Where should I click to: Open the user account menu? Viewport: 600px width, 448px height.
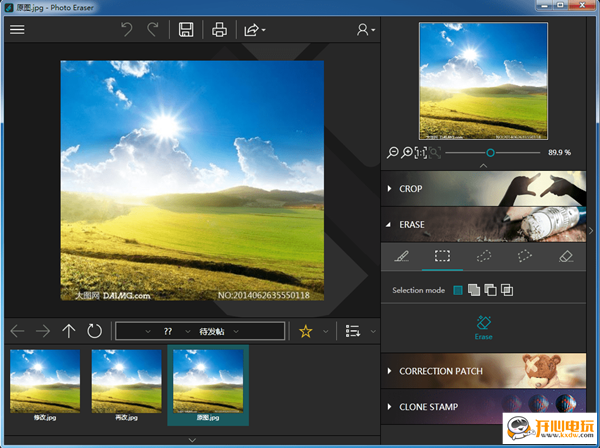[365, 29]
